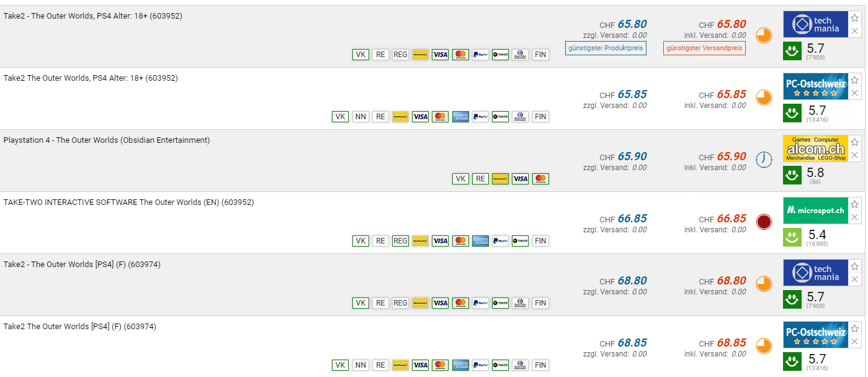Click the PayPal icon in the microspot.ch offer
The height and width of the screenshot is (377, 868).
500,241
